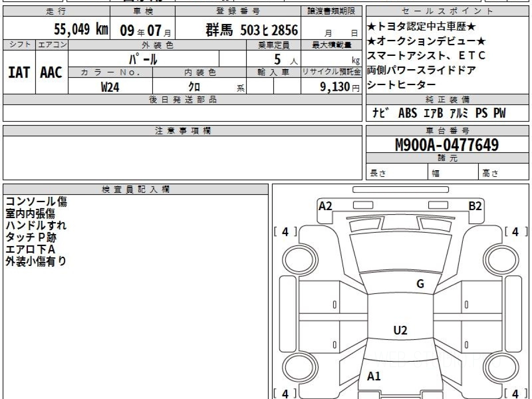Select the color code W24

click(x=110, y=87)
